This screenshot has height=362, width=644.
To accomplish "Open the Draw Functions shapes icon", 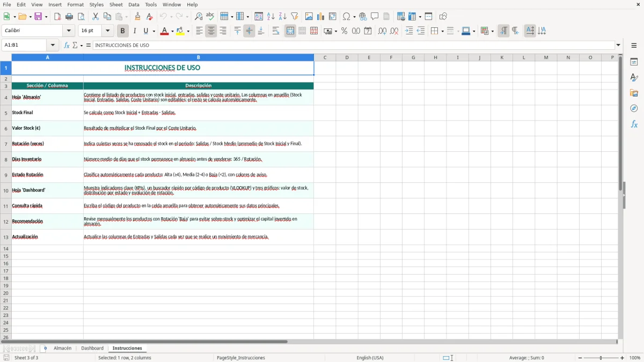I will point(443,17).
